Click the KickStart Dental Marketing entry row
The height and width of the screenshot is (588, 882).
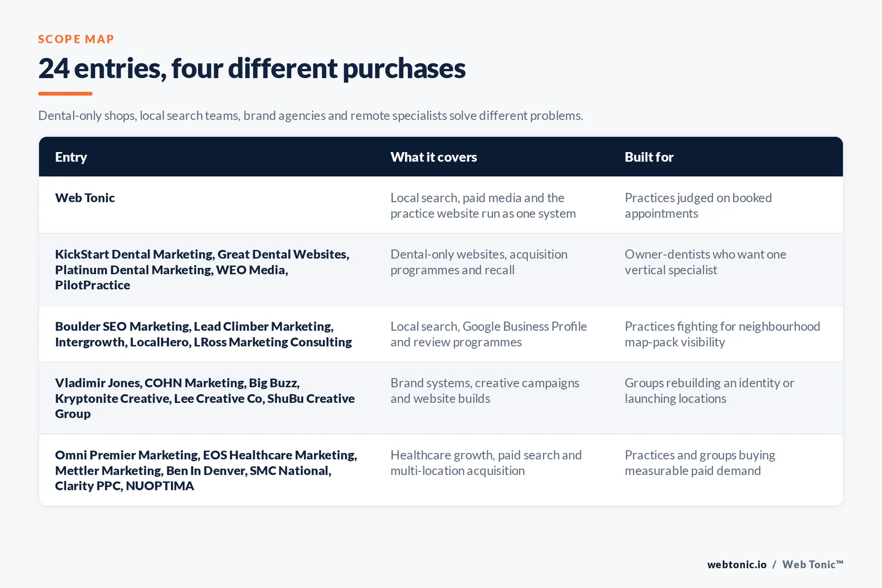(440, 269)
